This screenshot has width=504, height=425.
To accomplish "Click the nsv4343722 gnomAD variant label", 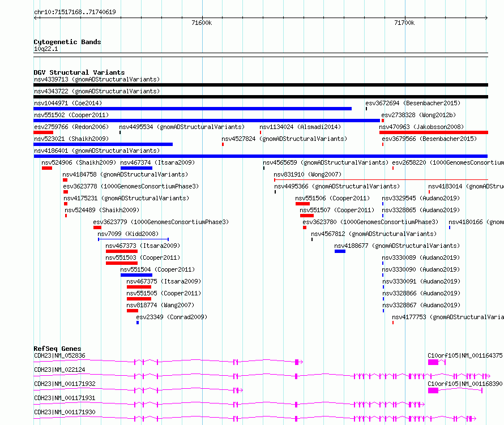I will (97, 91).
